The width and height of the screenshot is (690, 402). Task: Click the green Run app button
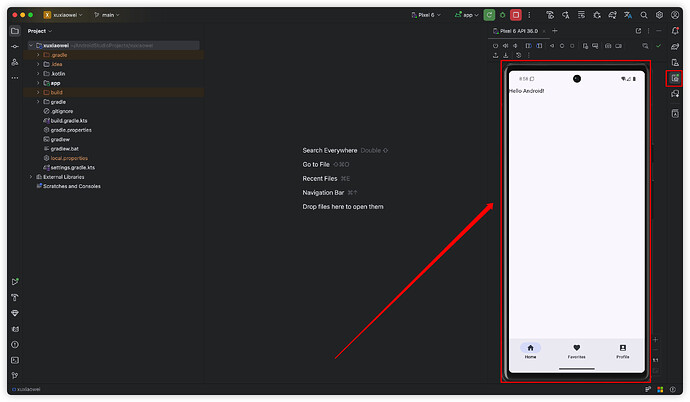[x=488, y=15]
